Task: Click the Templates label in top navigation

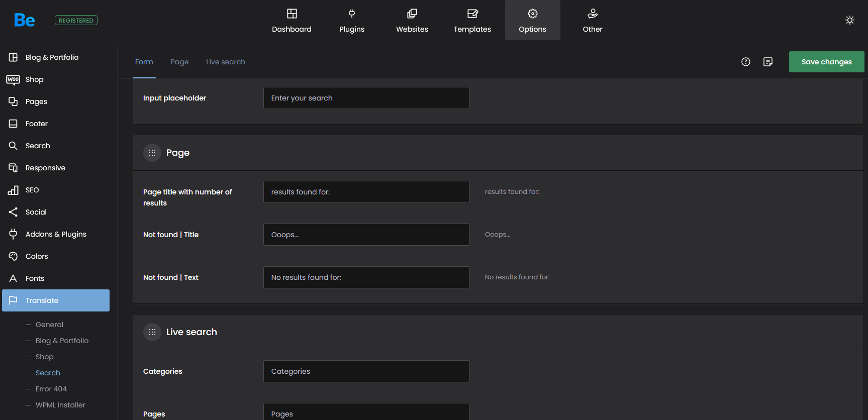Action: pyautogui.click(x=472, y=29)
